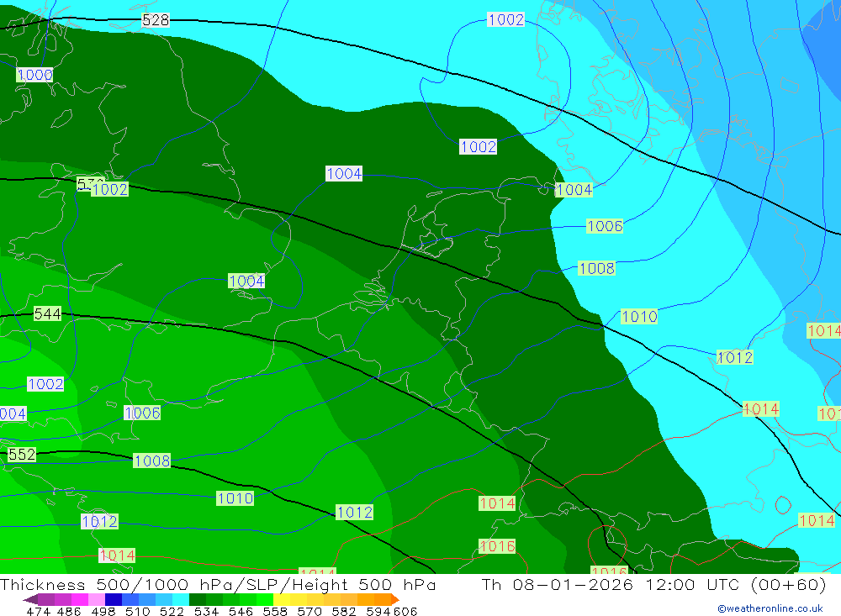Open the weatheronline.co.uk copyright link

point(770,608)
